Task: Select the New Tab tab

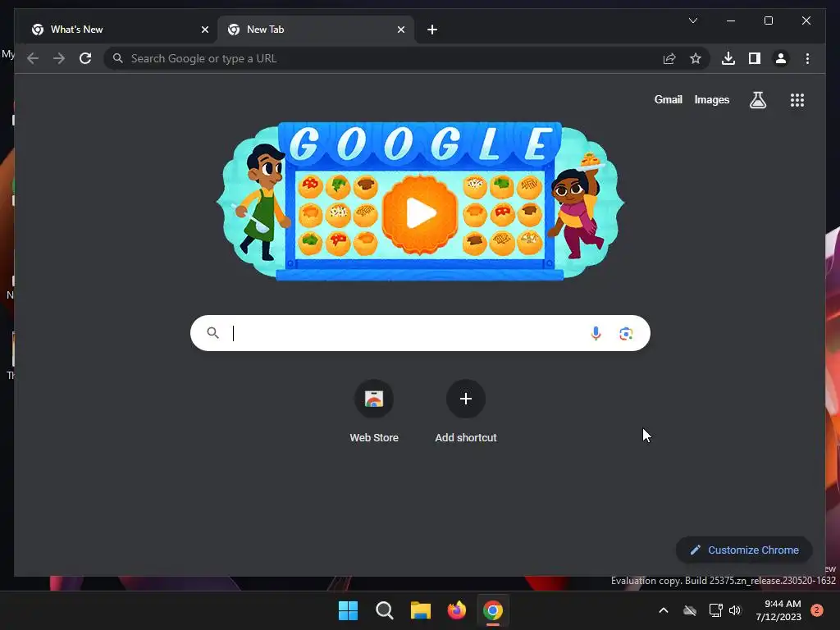Action: (315, 30)
